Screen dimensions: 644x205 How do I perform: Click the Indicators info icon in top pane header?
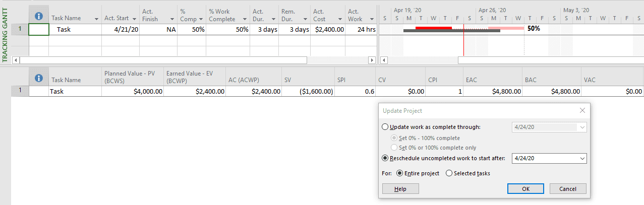click(x=39, y=16)
